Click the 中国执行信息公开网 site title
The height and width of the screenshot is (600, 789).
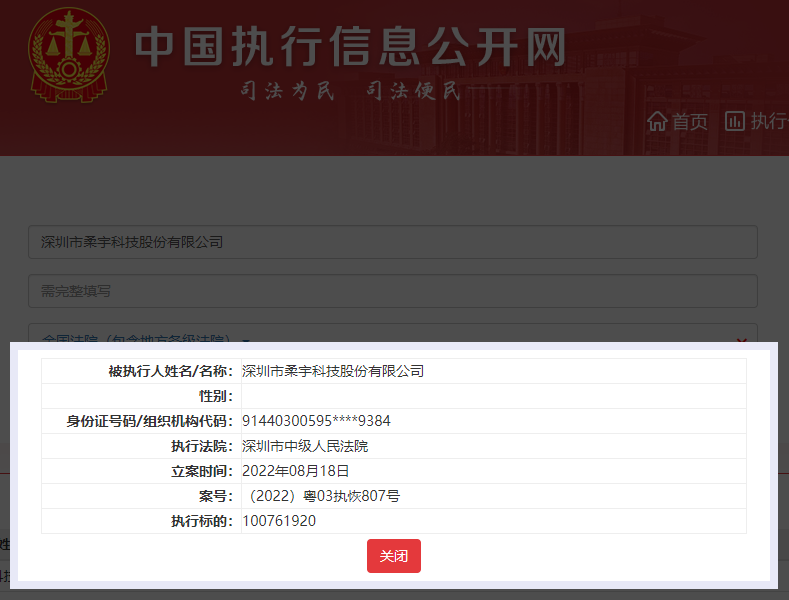point(351,47)
